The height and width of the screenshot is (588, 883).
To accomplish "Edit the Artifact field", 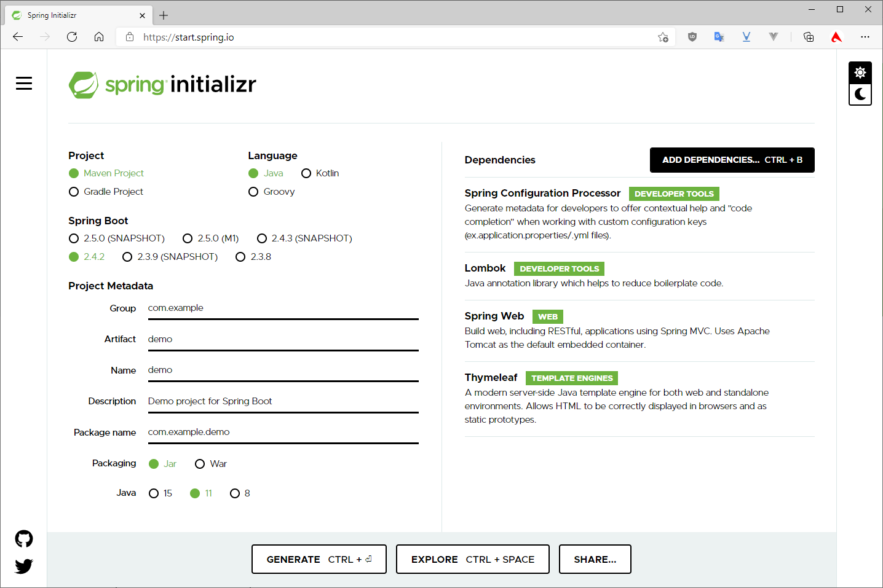I will 283,339.
